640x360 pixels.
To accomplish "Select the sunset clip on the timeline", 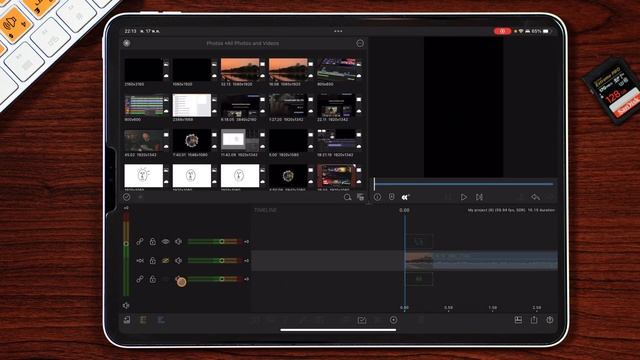I will click(481, 260).
